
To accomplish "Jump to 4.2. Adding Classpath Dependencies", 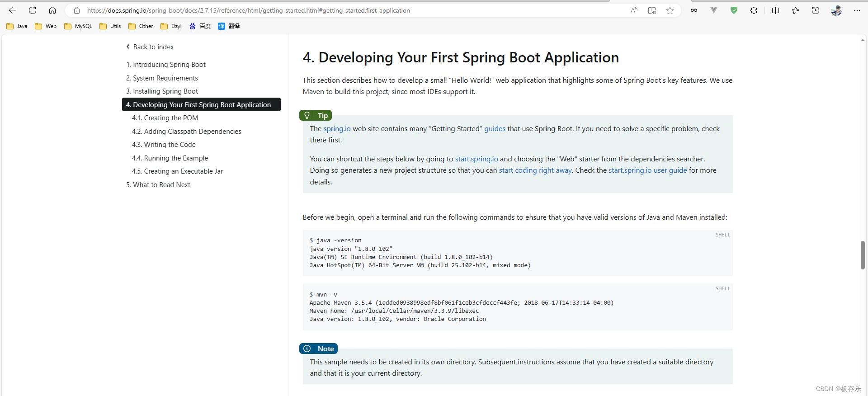I will [x=186, y=132].
